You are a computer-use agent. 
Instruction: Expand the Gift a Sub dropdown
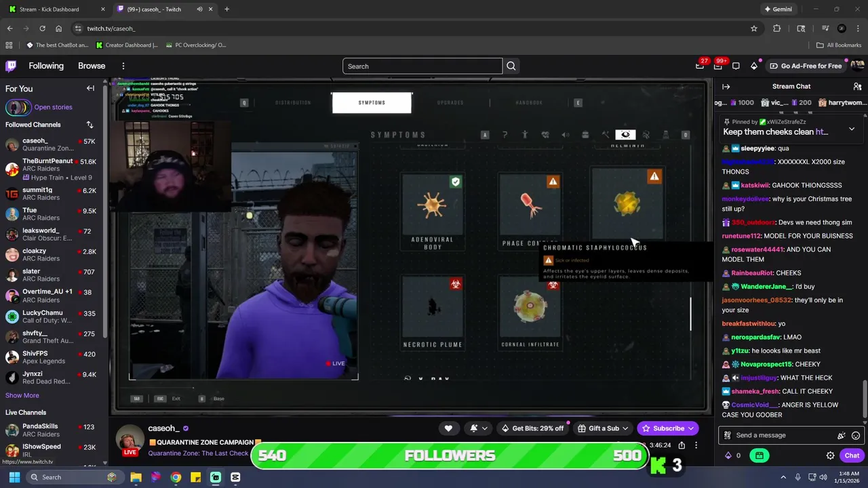tap(625, 428)
